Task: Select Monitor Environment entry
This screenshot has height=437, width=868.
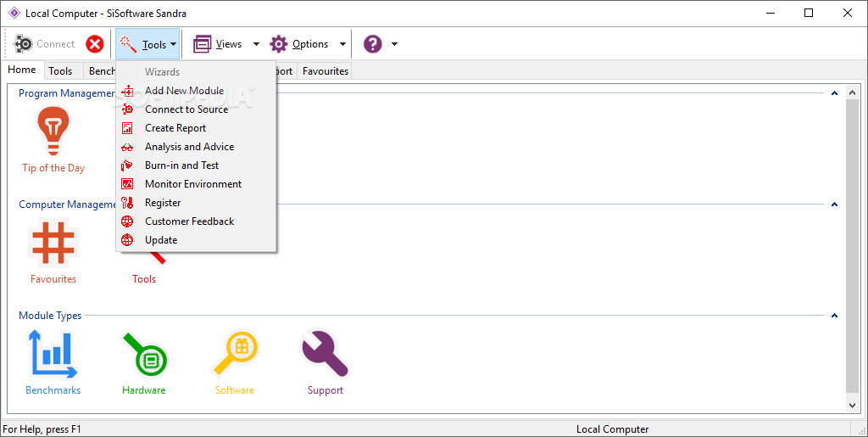Action: pyautogui.click(x=193, y=184)
